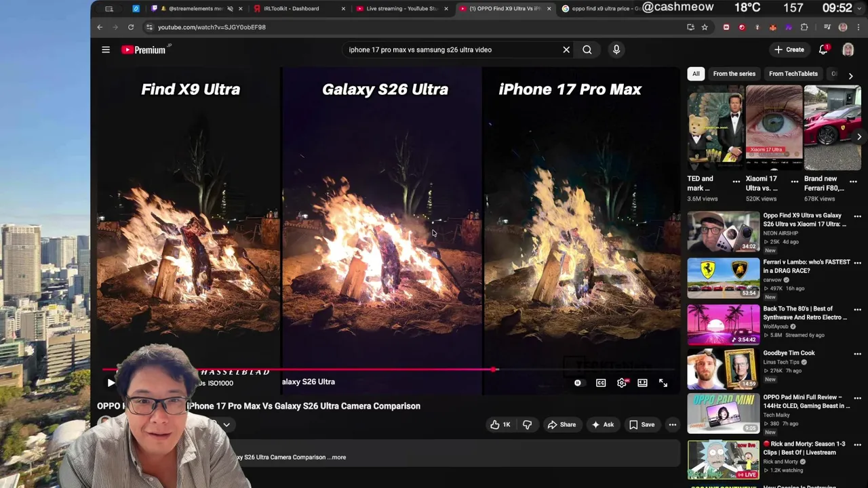This screenshot has width=868, height=488.
Task: Dislike the video
Action: [x=527, y=425]
